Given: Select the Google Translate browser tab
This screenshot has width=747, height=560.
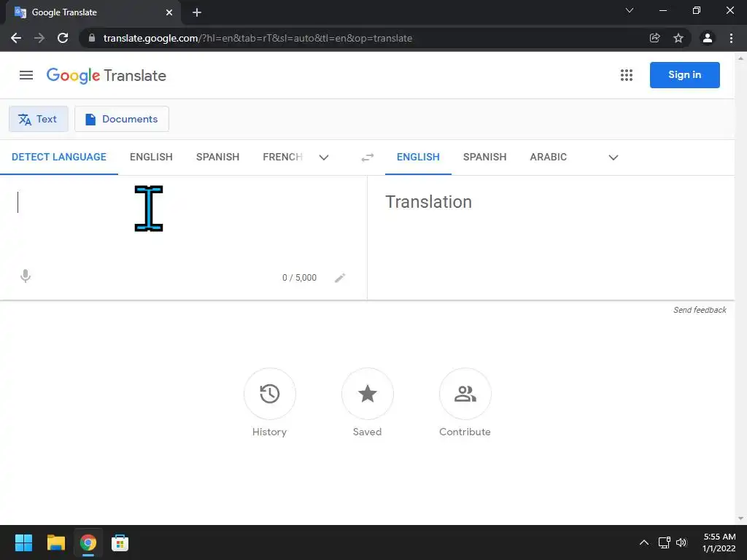Looking at the screenshot, I should pos(93,12).
